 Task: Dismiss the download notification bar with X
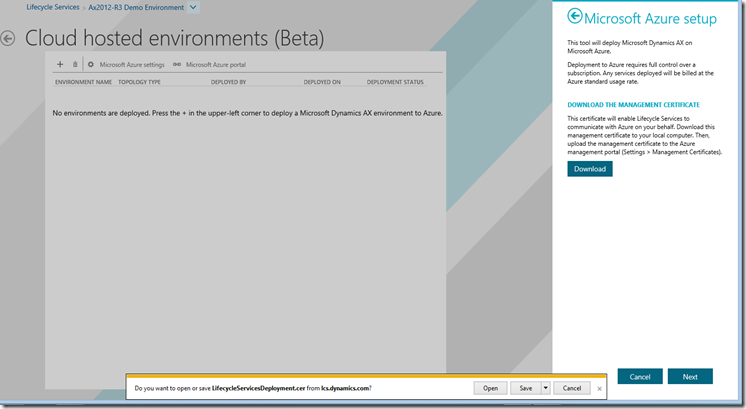point(599,389)
